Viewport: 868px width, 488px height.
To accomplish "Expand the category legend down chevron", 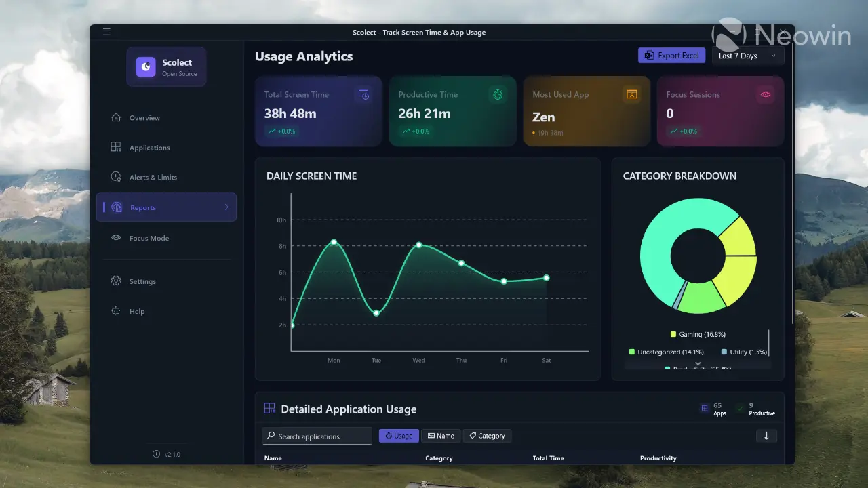I will pos(698,364).
